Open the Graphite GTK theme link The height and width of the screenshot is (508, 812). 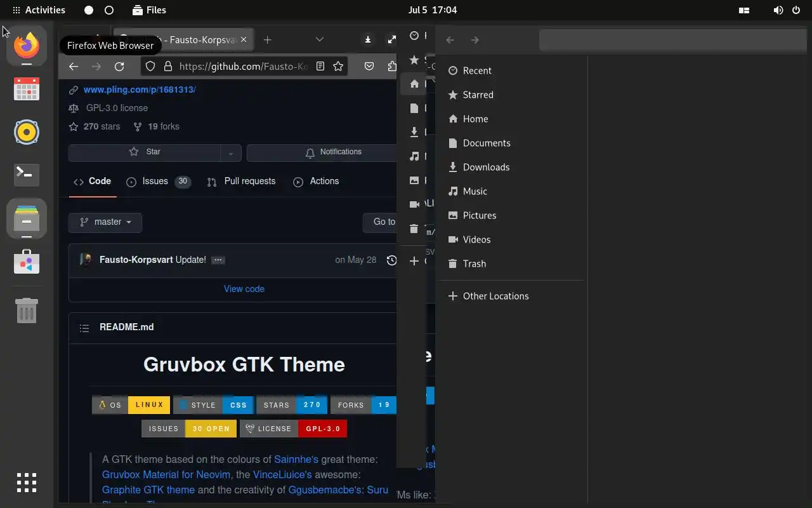pos(148,490)
